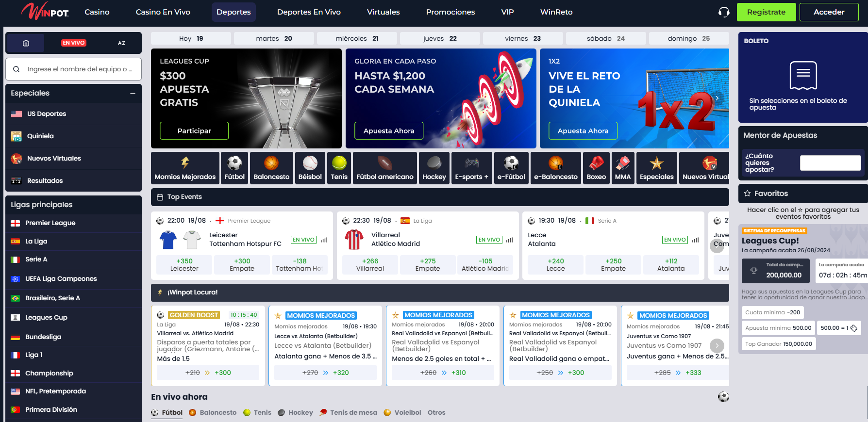Select Tenis de mesa live tab
Image resolution: width=868 pixels, height=422 pixels.
click(x=348, y=412)
